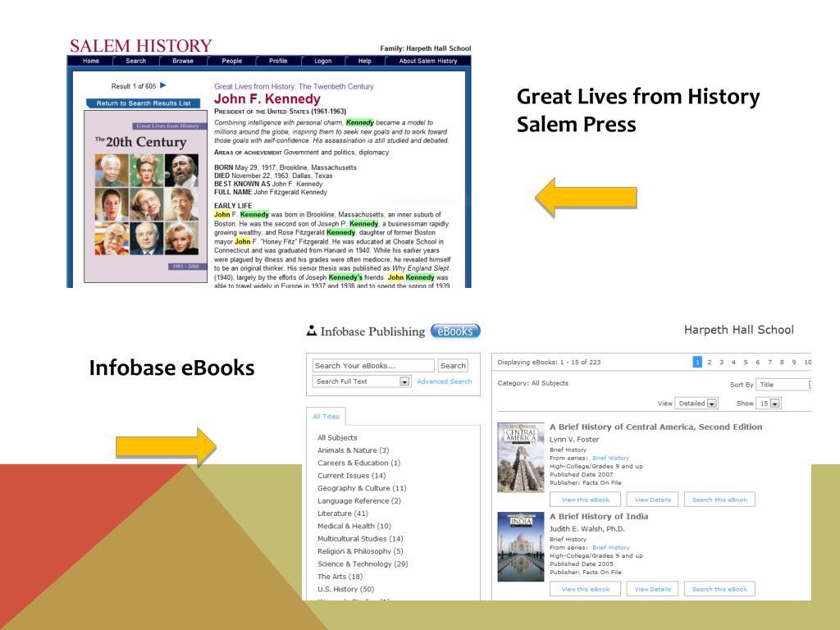Viewport: 840px width, 630px height.
Task: Select U.S. History (50) category
Action: pos(345,589)
